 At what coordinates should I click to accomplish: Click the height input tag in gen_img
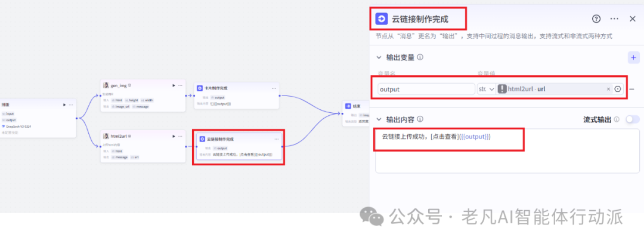tap(132, 100)
